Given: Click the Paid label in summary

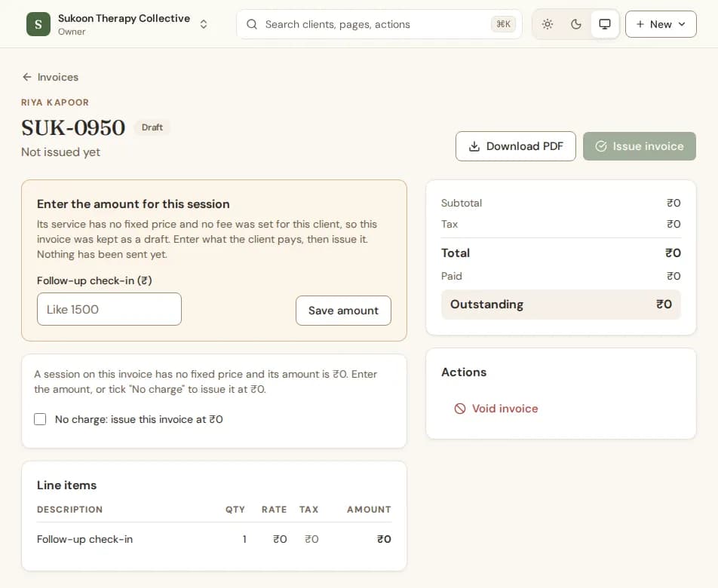Looking at the screenshot, I should (x=452, y=276).
